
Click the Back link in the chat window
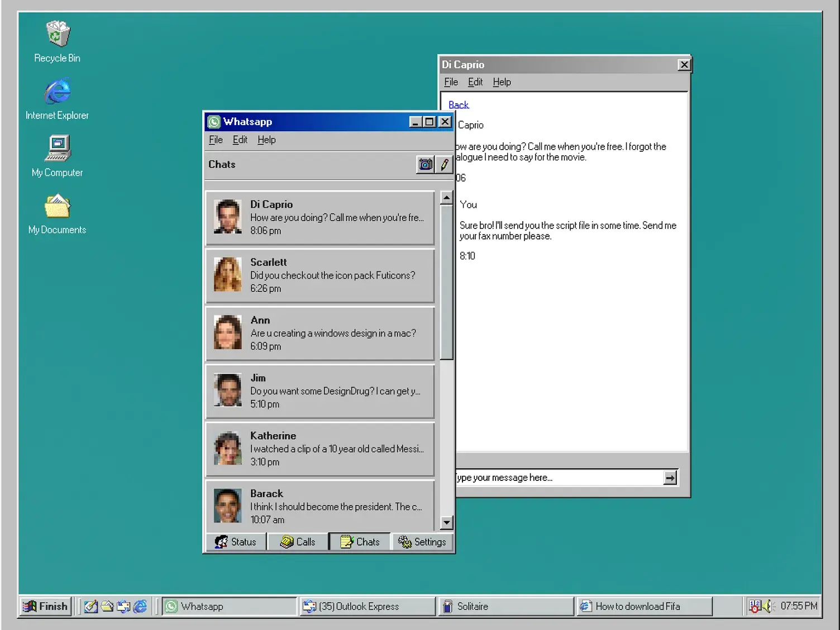[x=459, y=105]
